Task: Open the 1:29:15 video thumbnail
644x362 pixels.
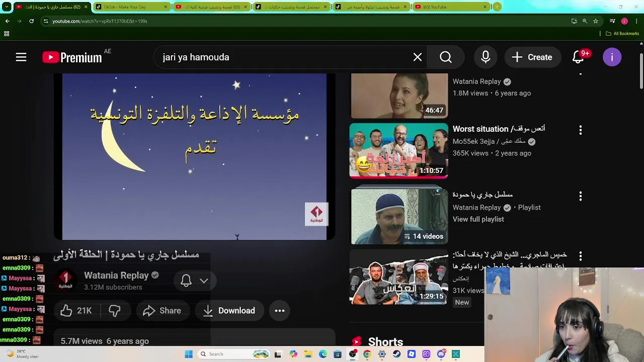Action: (x=398, y=277)
